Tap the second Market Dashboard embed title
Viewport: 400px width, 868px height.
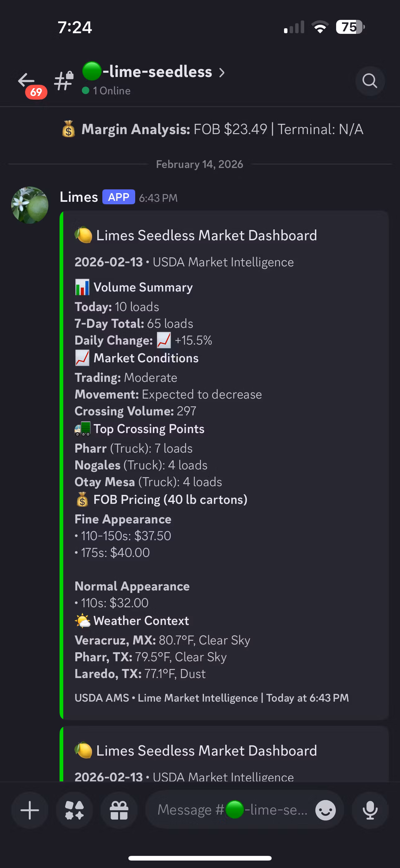point(207,751)
